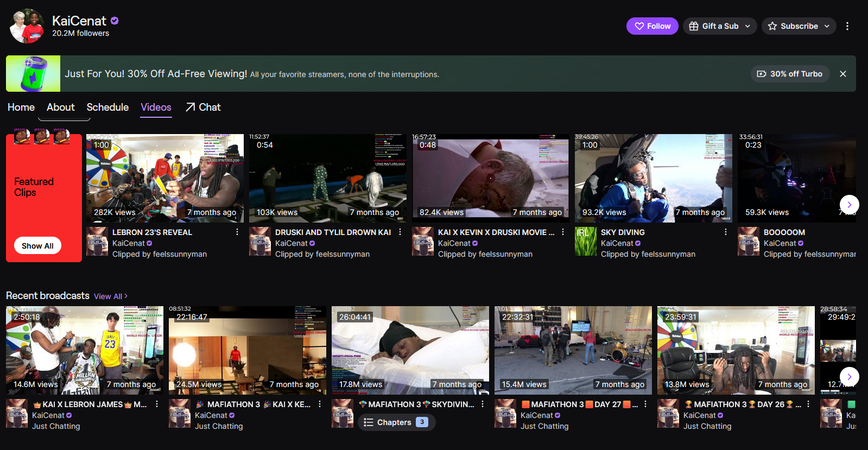The image size is (868, 450).
Task: Open more options for KAI X LEBRON JAMES broadcast
Action: click(157, 404)
